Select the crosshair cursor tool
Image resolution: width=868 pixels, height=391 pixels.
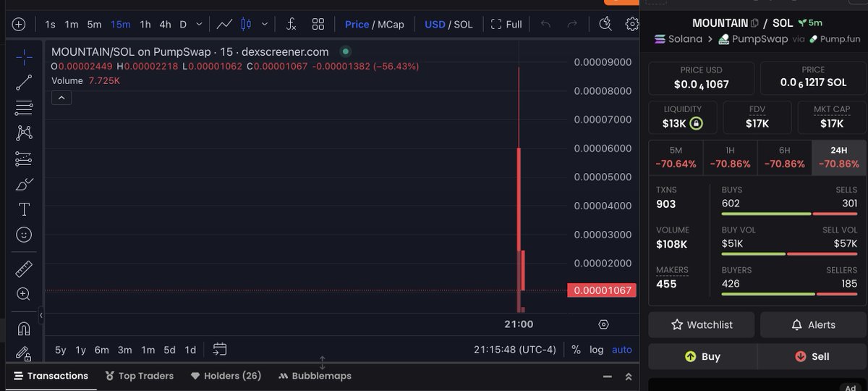[x=24, y=56]
